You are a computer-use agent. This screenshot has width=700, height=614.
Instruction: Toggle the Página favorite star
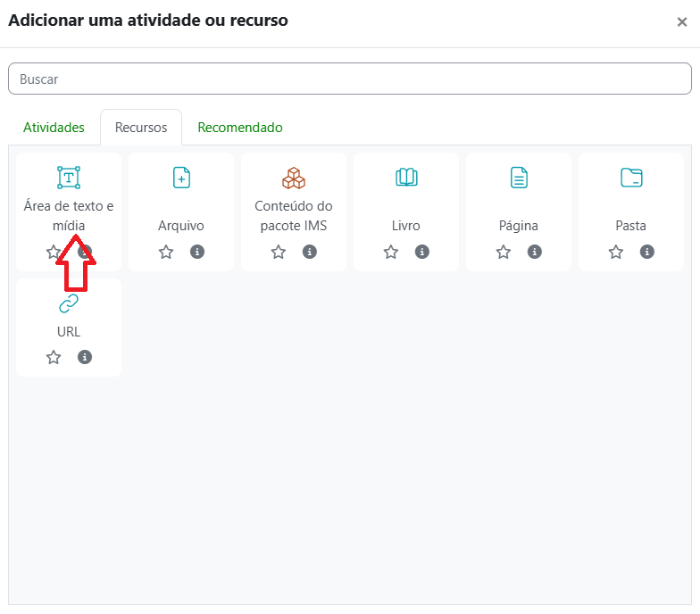[504, 253]
